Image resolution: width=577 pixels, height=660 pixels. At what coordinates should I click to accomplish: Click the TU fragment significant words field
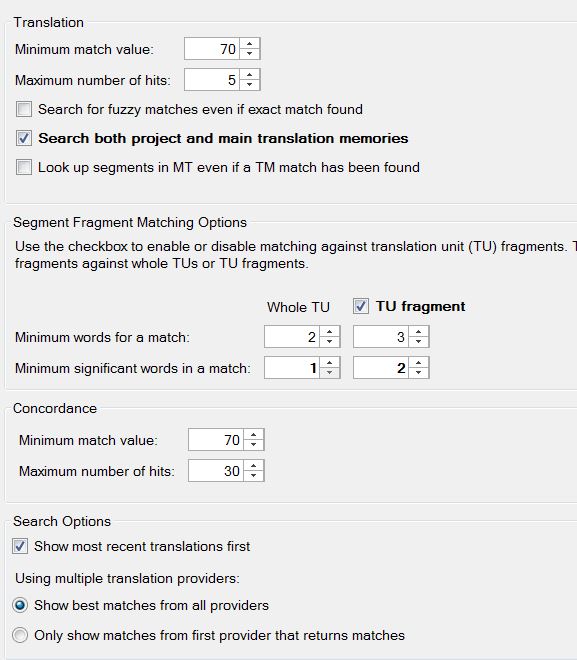(x=381, y=368)
